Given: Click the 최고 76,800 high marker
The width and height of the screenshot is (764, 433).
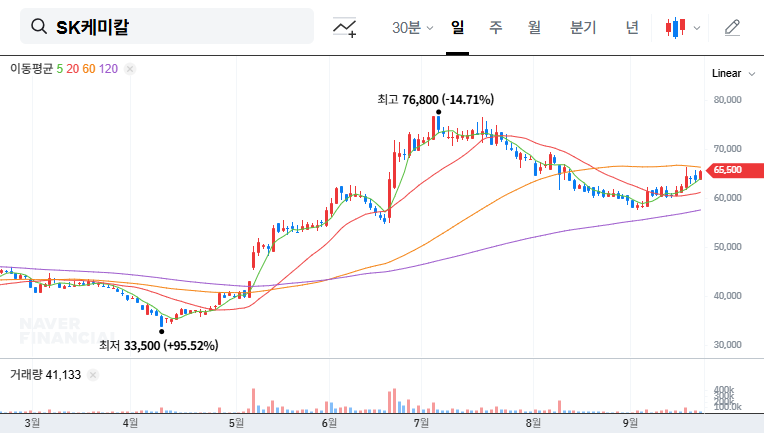Looking at the screenshot, I should [x=435, y=100].
